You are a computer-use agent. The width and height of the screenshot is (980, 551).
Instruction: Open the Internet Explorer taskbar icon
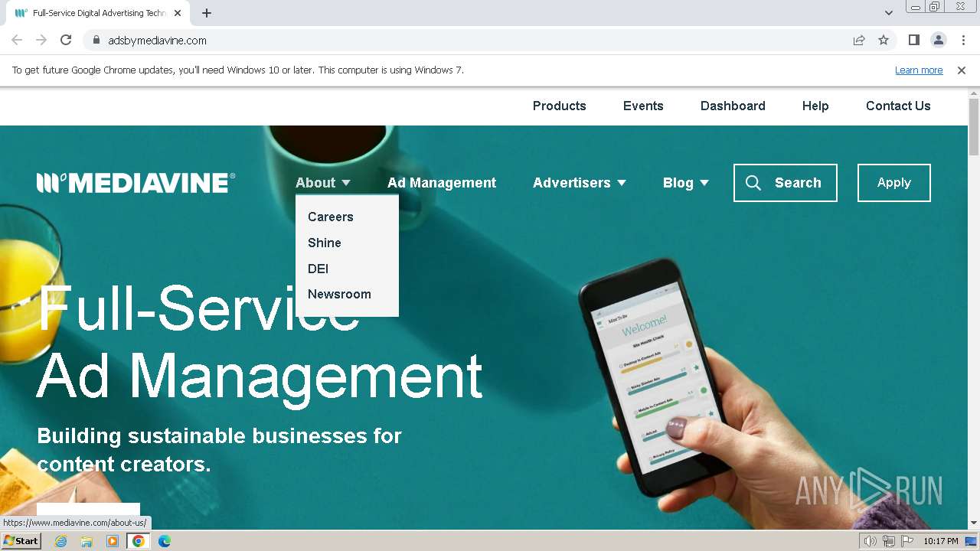(x=60, y=541)
